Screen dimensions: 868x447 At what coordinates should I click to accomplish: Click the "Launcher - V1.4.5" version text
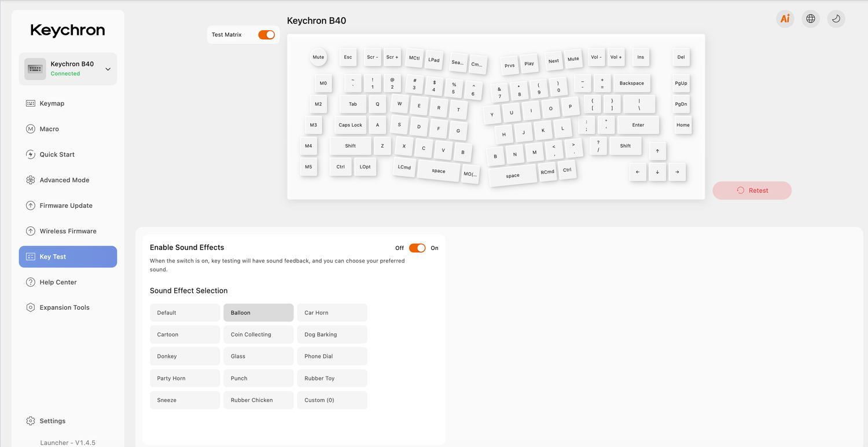68,443
